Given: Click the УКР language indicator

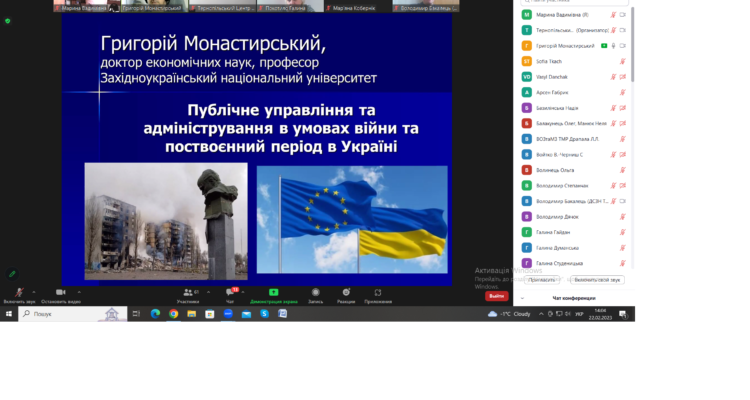Looking at the screenshot, I should 579,314.
